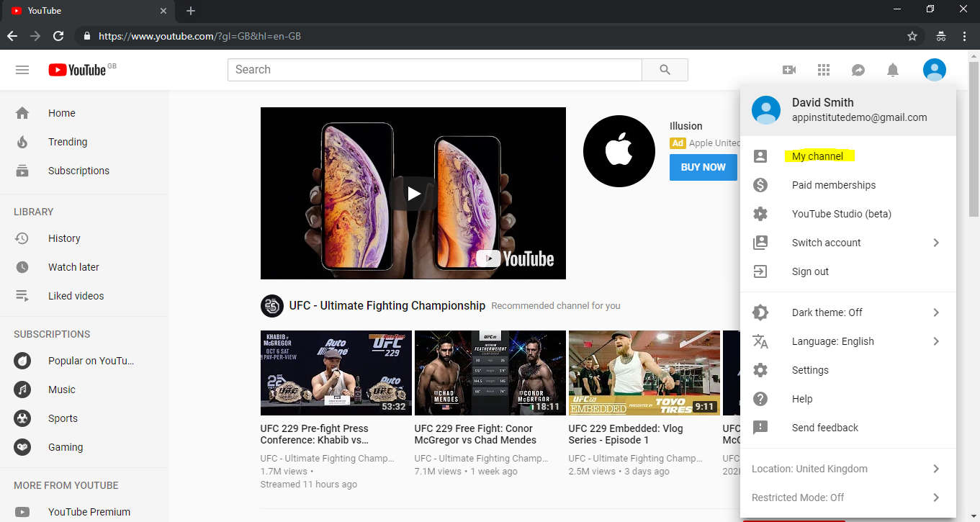Viewport: 980px width, 522px height.
Task: Click the History clock icon
Action: coord(22,238)
